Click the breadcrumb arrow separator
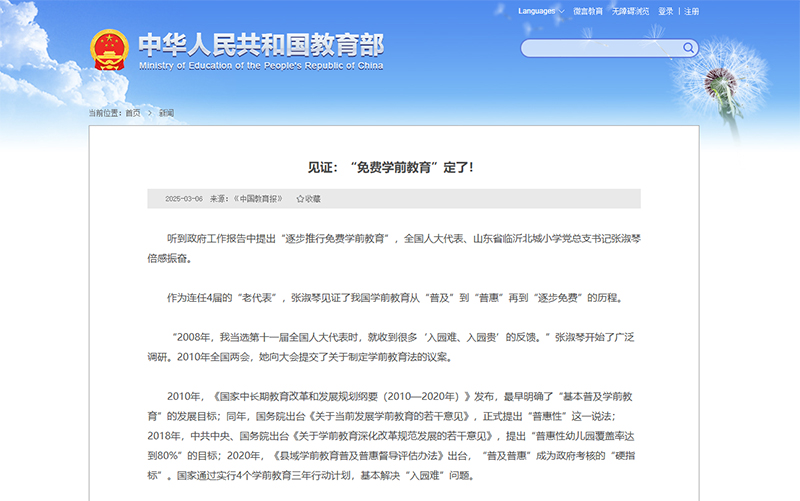800x501 pixels. 149,113
